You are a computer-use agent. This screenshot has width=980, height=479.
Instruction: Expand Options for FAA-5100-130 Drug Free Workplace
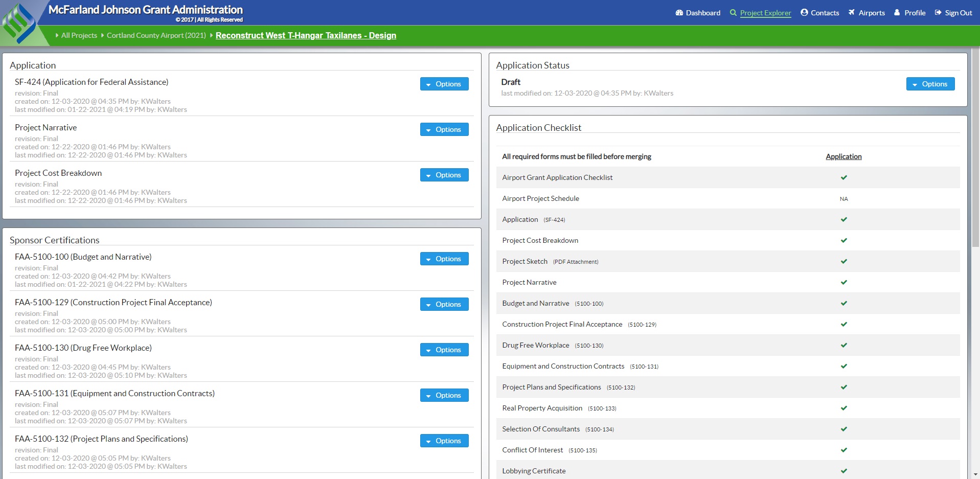click(x=444, y=350)
